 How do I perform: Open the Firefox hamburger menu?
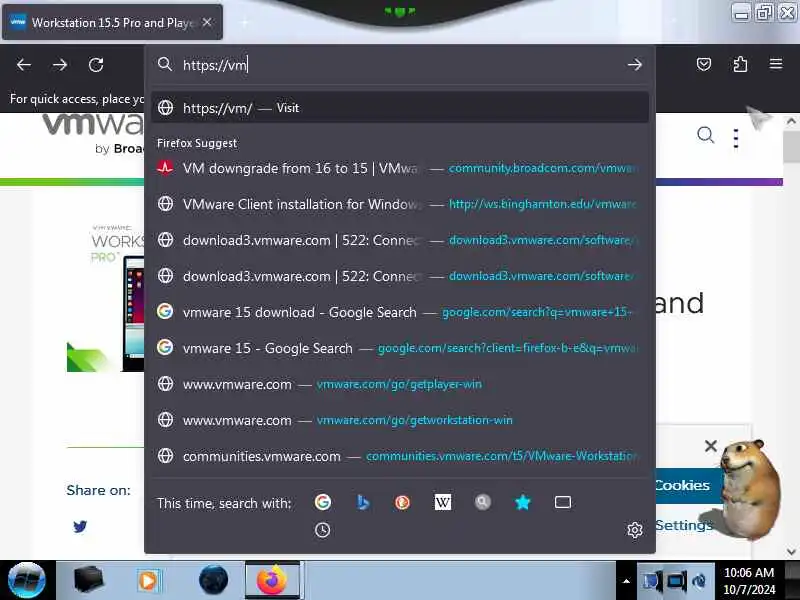tap(776, 64)
